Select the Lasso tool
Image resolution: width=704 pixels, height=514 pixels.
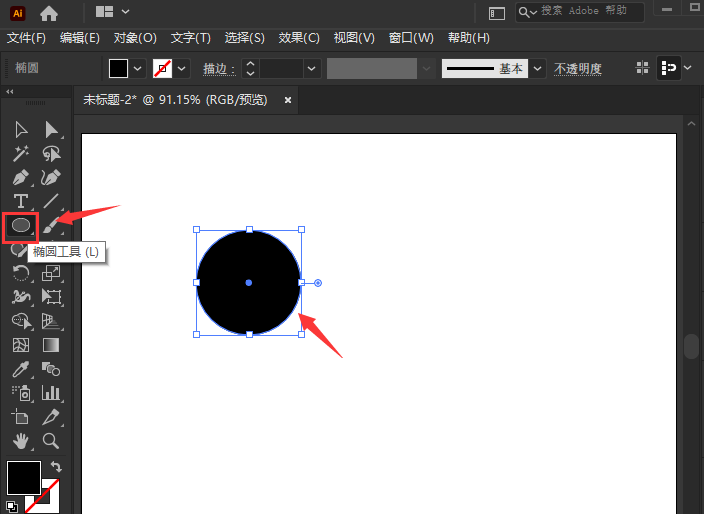51,154
